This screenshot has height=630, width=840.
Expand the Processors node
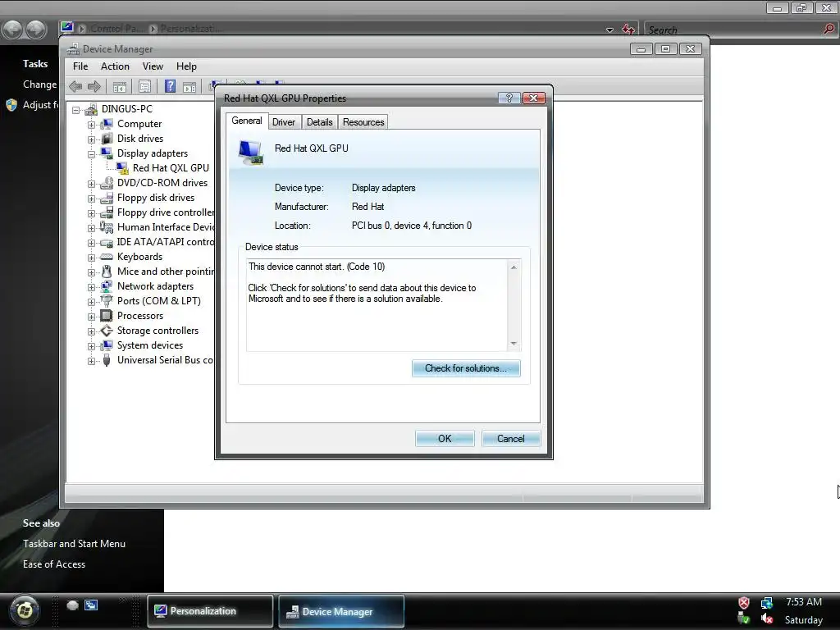point(92,317)
